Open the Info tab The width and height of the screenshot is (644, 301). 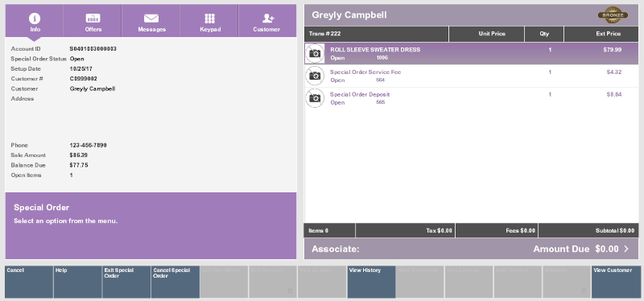pos(35,22)
